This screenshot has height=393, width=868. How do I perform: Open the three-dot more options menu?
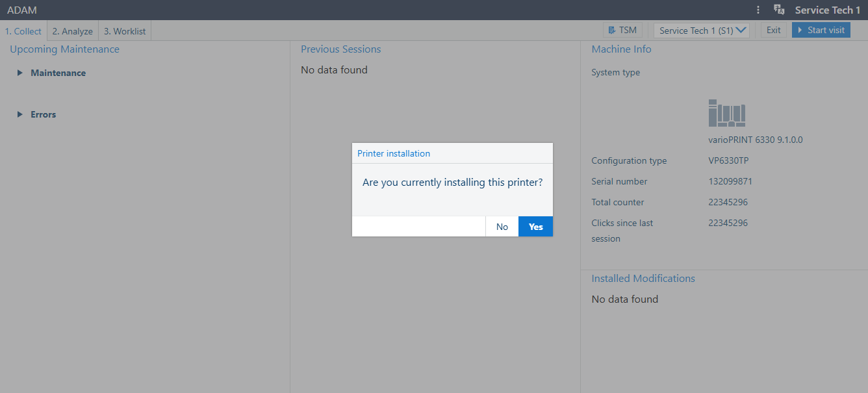pos(758,10)
